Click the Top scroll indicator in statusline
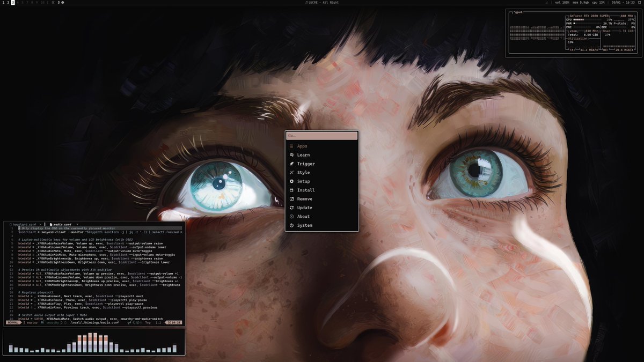This screenshot has height=362, width=644. [x=147, y=322]
